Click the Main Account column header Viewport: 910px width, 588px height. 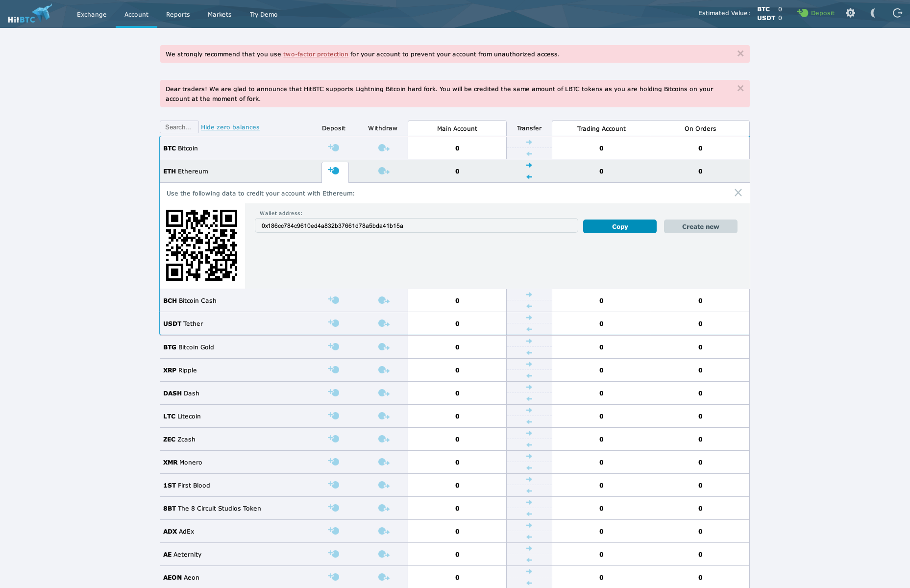pyautogui.click(x=457, y=129)
